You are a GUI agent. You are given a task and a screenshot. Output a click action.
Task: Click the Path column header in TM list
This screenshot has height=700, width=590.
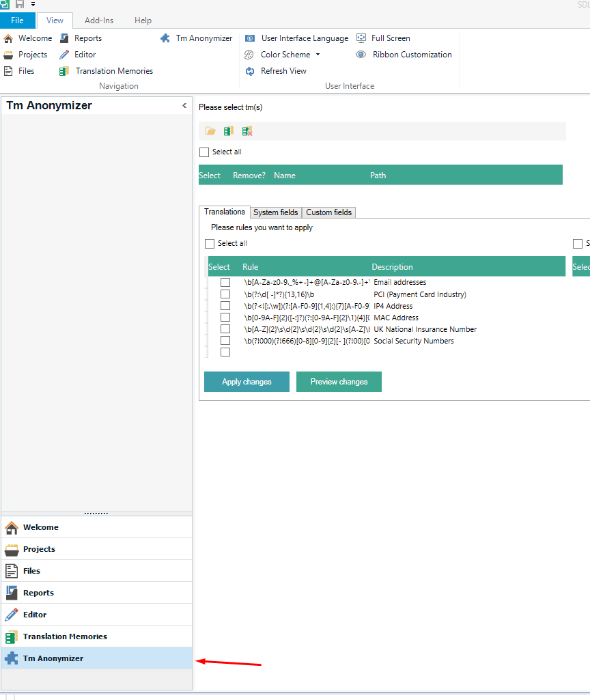click(x=378, y=176)
